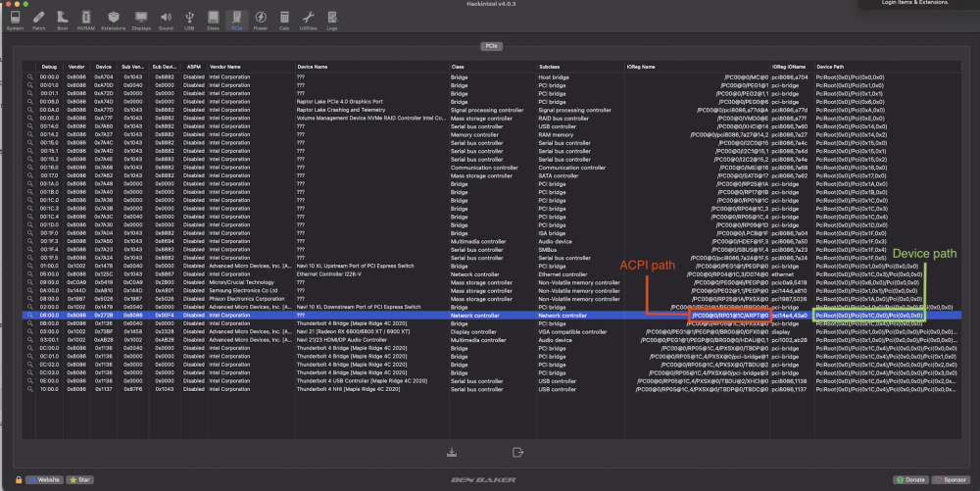Select the PCIe toolbar icon
The height and width of the screenshot is (491, 980).
(237, 20)
